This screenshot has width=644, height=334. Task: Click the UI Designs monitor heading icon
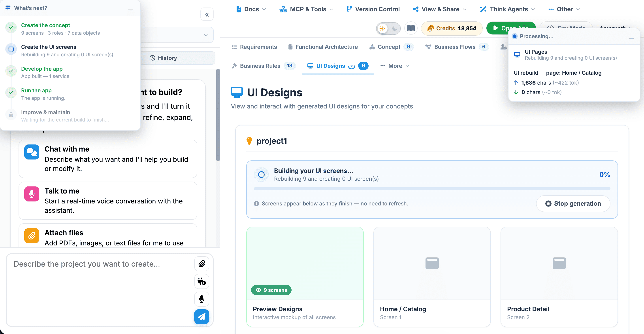237,92
